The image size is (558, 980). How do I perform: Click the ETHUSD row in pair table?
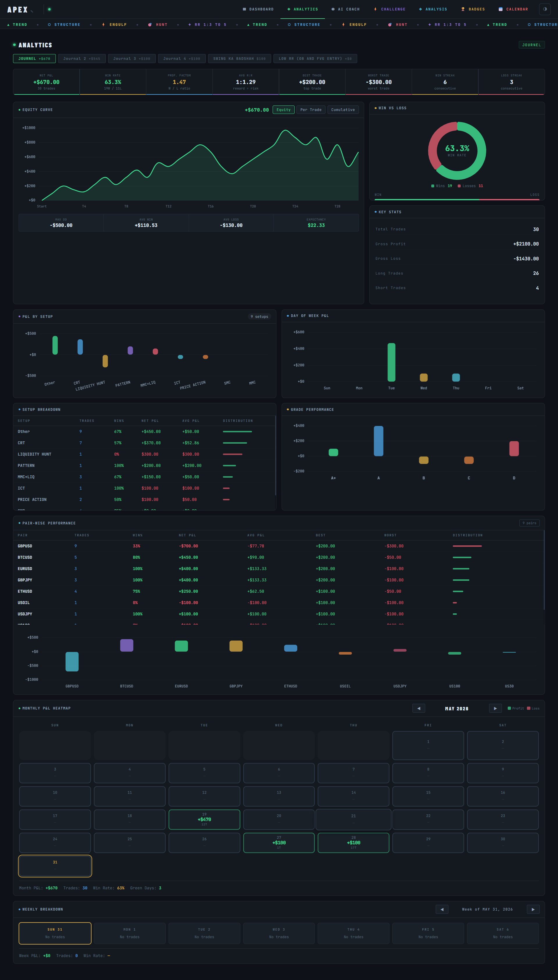click(279, 592)
